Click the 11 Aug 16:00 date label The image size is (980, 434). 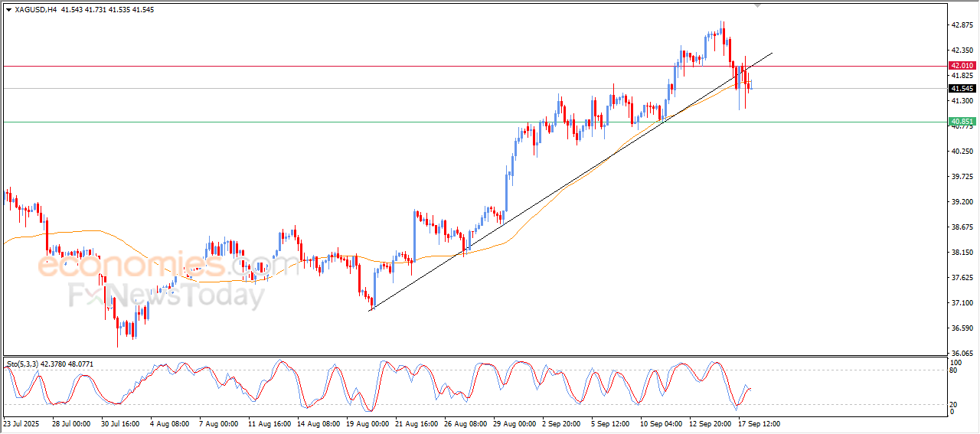pos(269,423)
